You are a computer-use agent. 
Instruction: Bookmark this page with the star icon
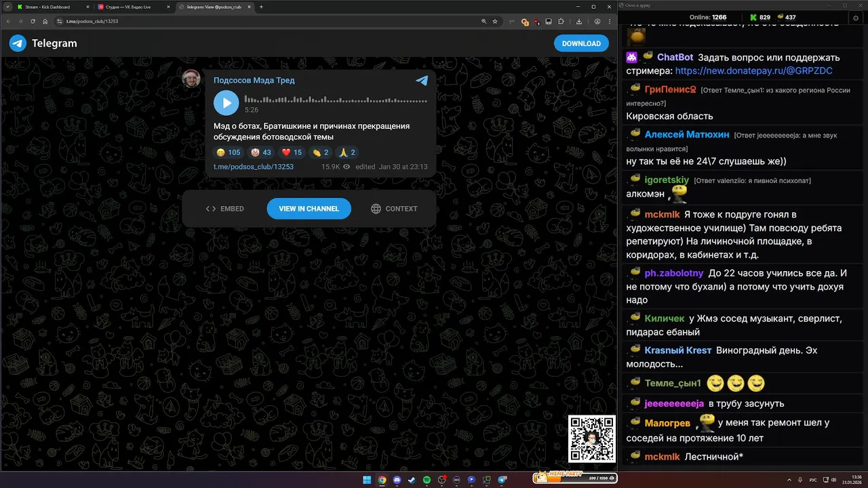[495, 22]
